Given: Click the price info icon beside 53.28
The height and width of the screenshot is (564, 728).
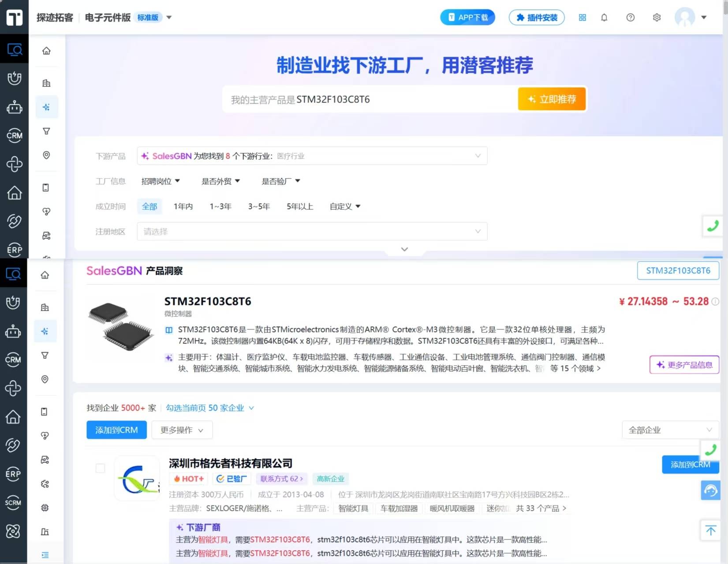Looking at the screenshot, I should pyautogui.click(x=715, y=302).
